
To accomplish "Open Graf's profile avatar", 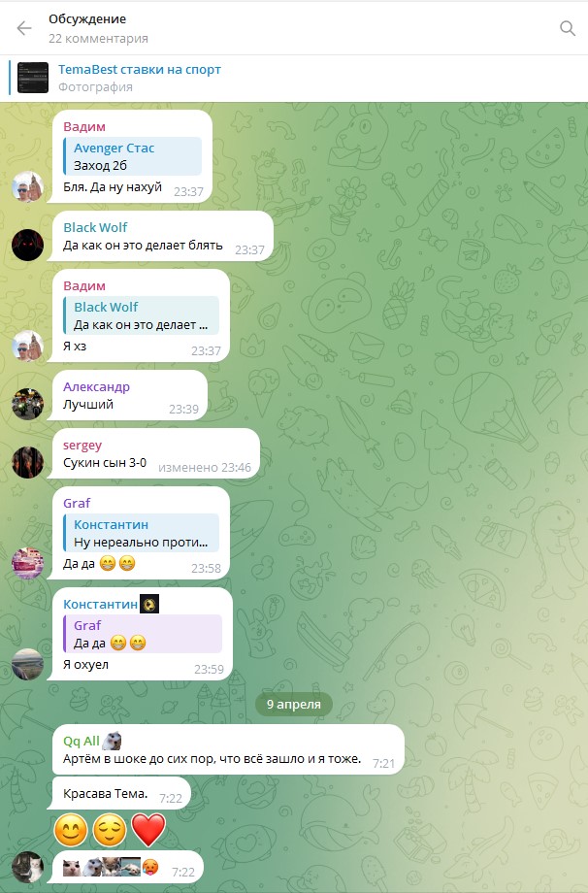I will (x=28, y=563).
